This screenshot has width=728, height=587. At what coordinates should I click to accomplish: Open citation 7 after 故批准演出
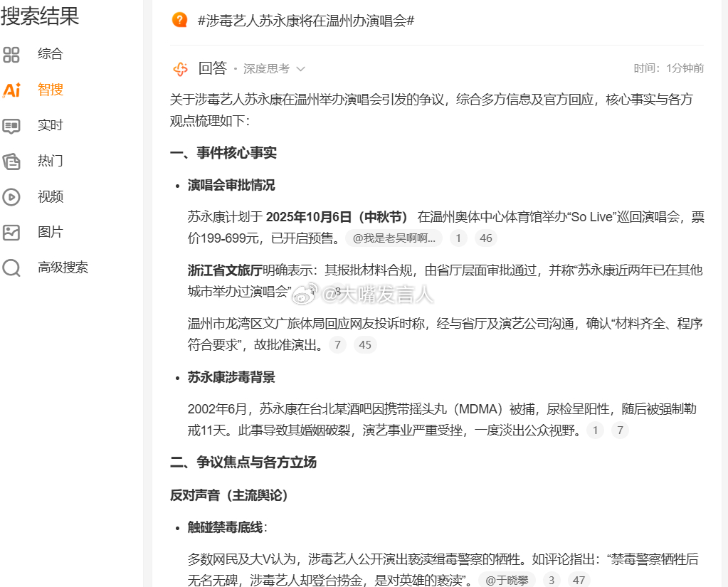(x=337, y=345)
